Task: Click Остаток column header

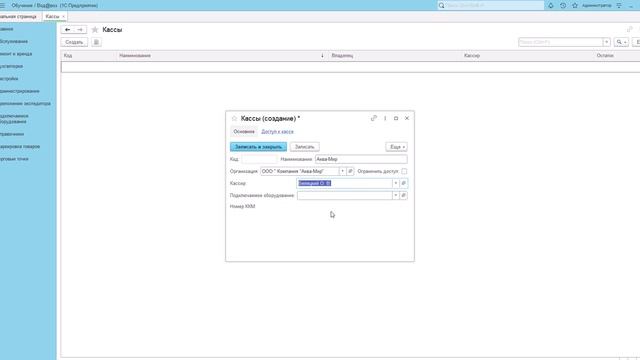Action: (x=617, y=56)
